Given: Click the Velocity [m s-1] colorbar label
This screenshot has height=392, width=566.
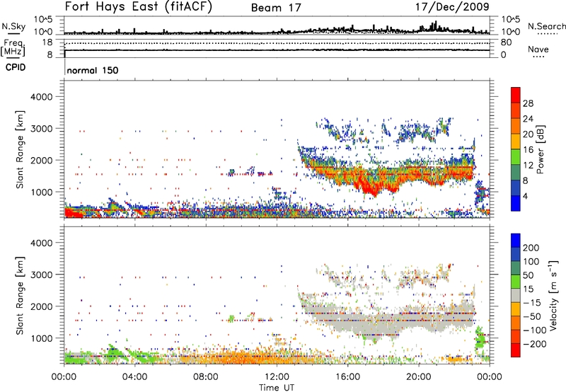Looking at the screenshot, I should [x=554, y=295].
